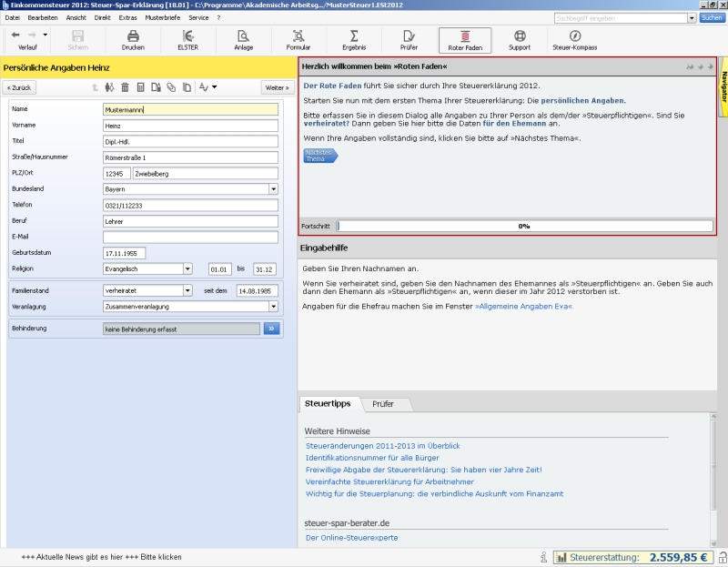Viewport: 728px width, 567px height.
Task: Click into the Geburtsdatum field
Action: 124,254
